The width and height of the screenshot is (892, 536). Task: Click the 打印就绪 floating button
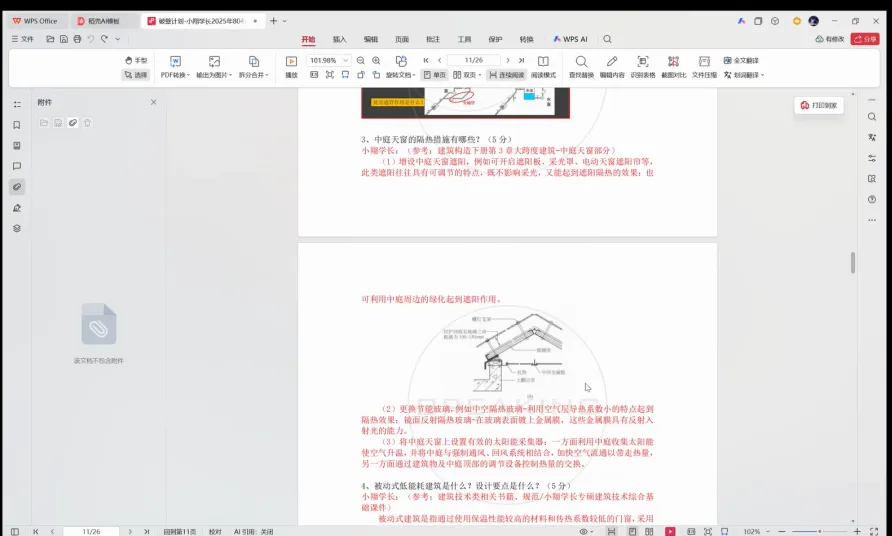pos(819,105)
